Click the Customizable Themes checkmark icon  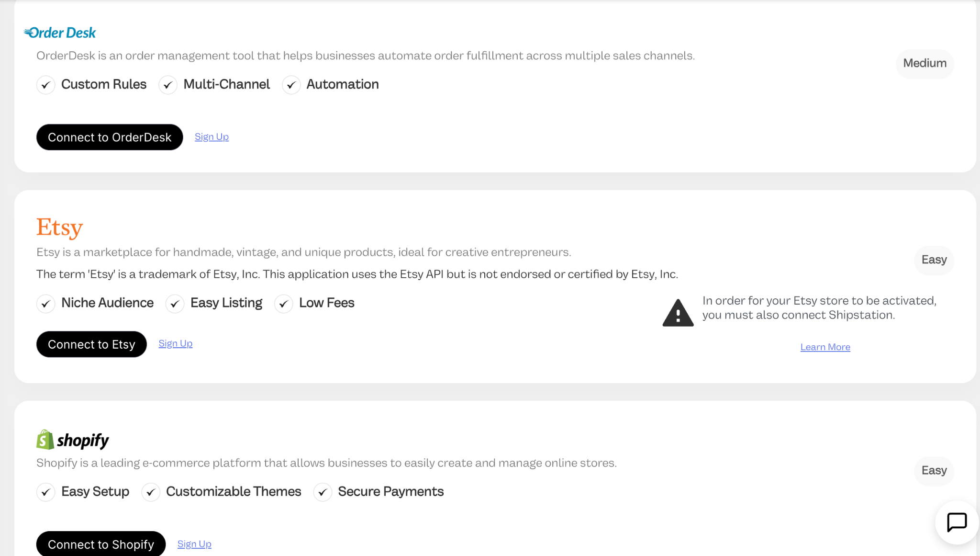[x=150, y=492]
